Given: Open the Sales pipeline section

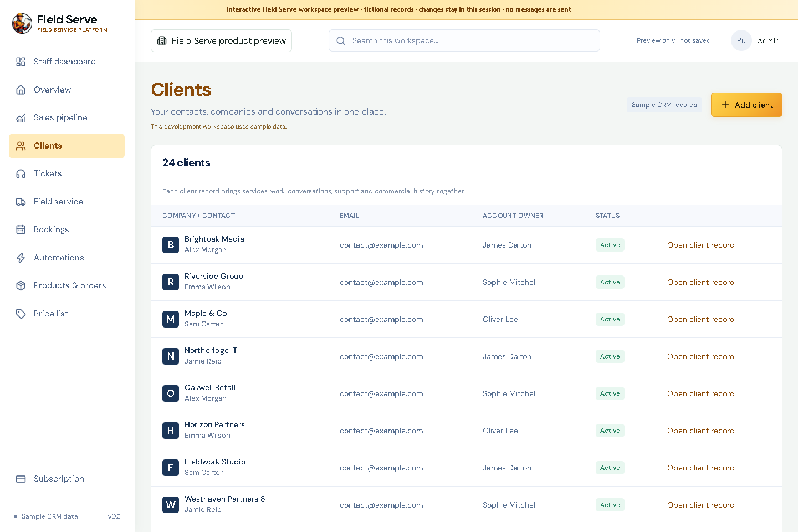Looking at the screenshot, I should [66, 117].
